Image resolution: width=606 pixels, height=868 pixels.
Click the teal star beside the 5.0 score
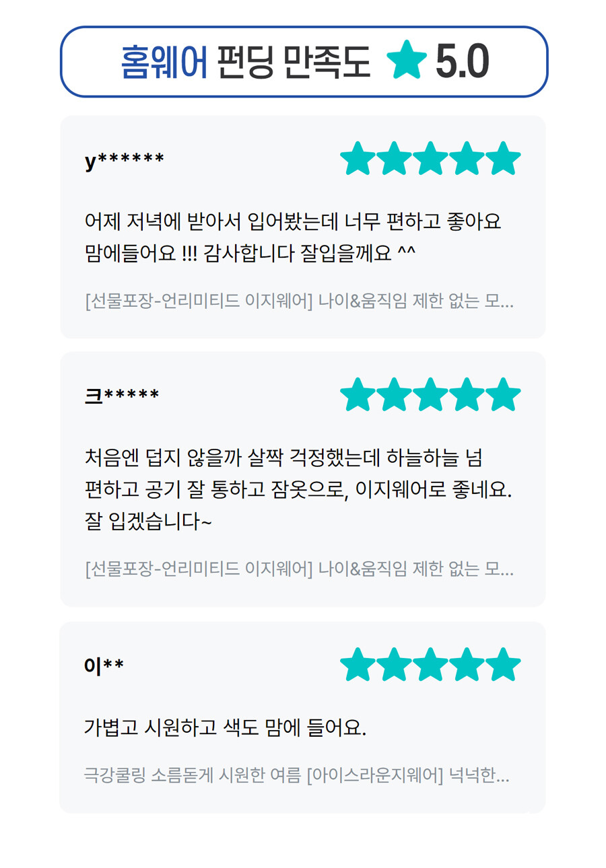(x=407, y=61)
